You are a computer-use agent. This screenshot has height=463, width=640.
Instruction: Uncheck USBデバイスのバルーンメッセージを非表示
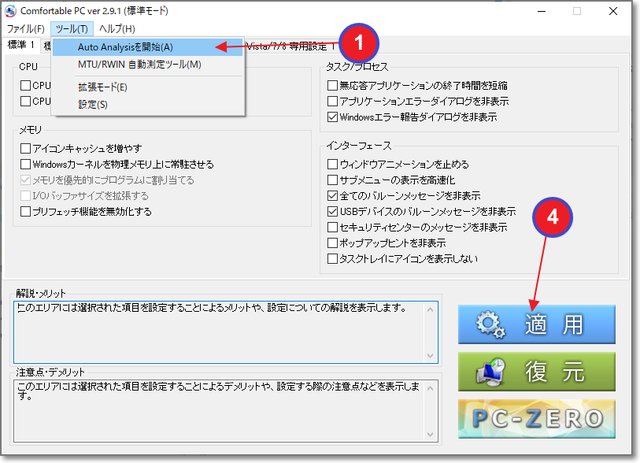tap(333, 212)
